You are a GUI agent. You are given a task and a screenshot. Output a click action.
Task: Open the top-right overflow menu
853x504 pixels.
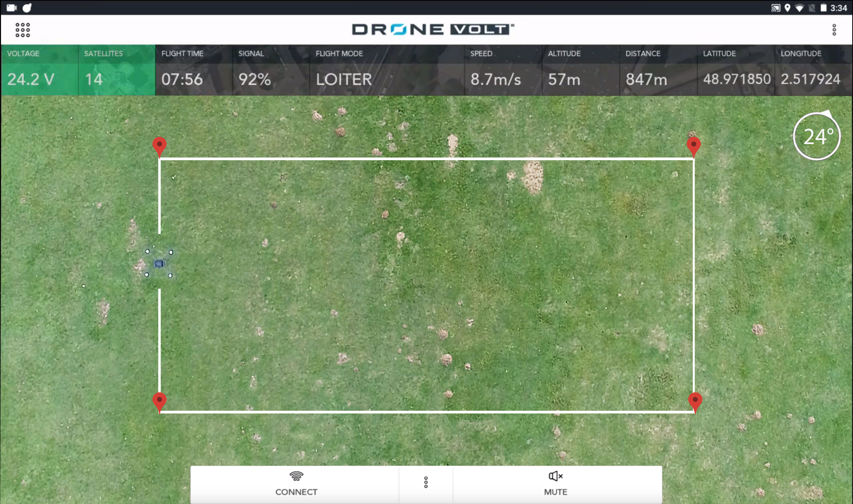(834, 30)
